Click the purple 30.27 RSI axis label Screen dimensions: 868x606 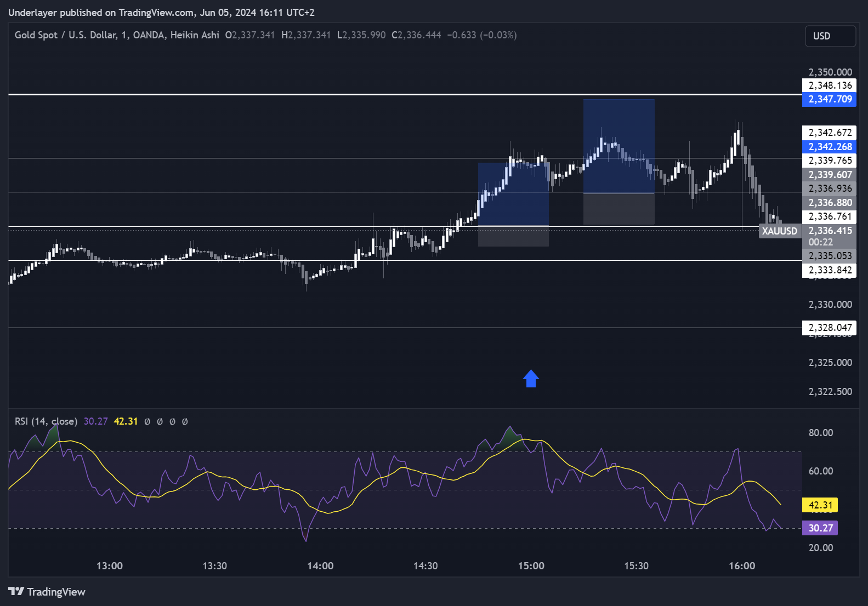point(820,528)
